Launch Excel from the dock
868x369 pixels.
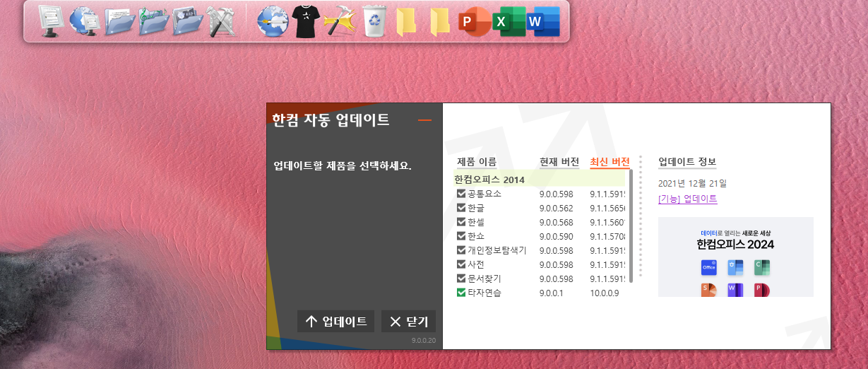tap(509, 22)
